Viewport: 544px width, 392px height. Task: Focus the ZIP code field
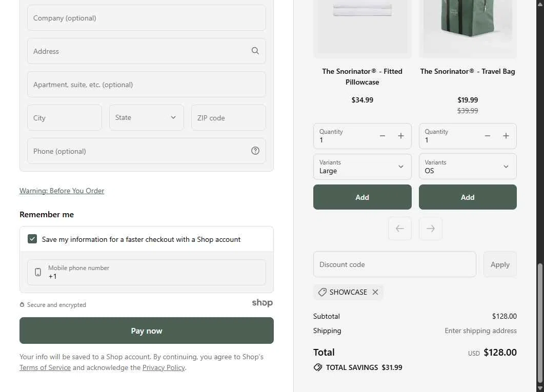pos(228,118)
